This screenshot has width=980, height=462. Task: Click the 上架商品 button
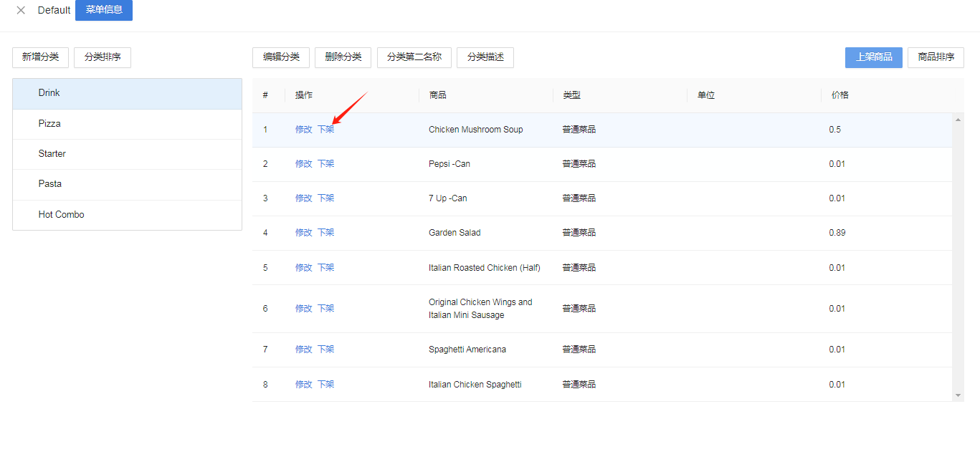(873, 57)
